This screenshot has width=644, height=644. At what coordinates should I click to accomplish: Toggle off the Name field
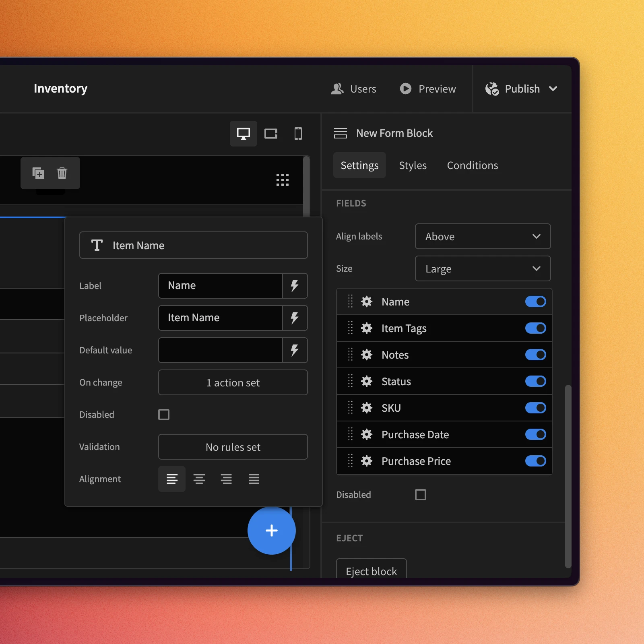point(536,301)
